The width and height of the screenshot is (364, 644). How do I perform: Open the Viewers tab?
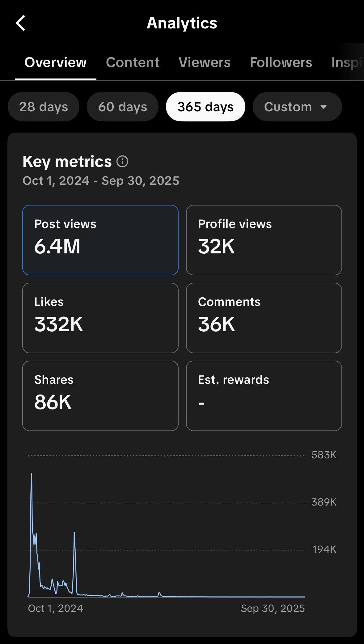(x=205, y=62)
